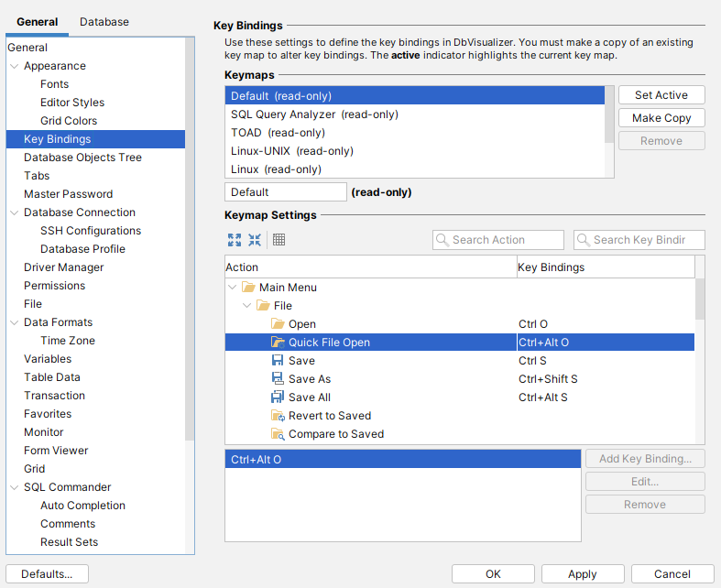The height and width of the screenshot is (588, 721).
Task: Select TOAD keymap in the list
Action: [259, 133]
